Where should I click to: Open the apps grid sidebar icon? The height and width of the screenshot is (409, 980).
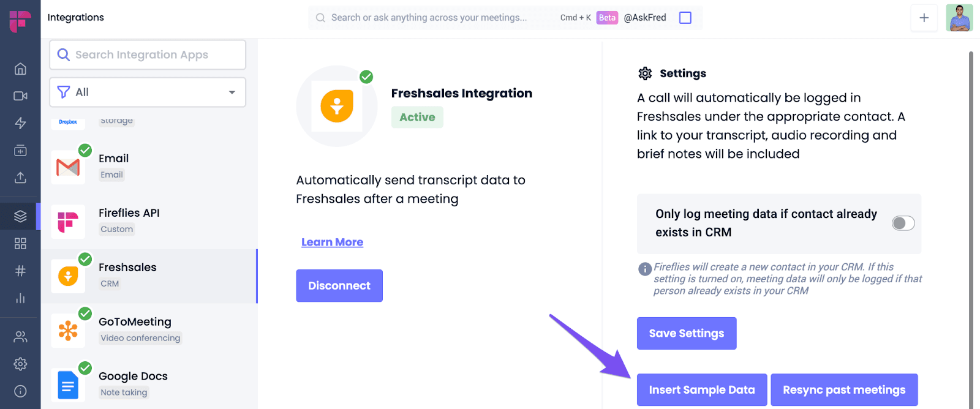(20, 244)
